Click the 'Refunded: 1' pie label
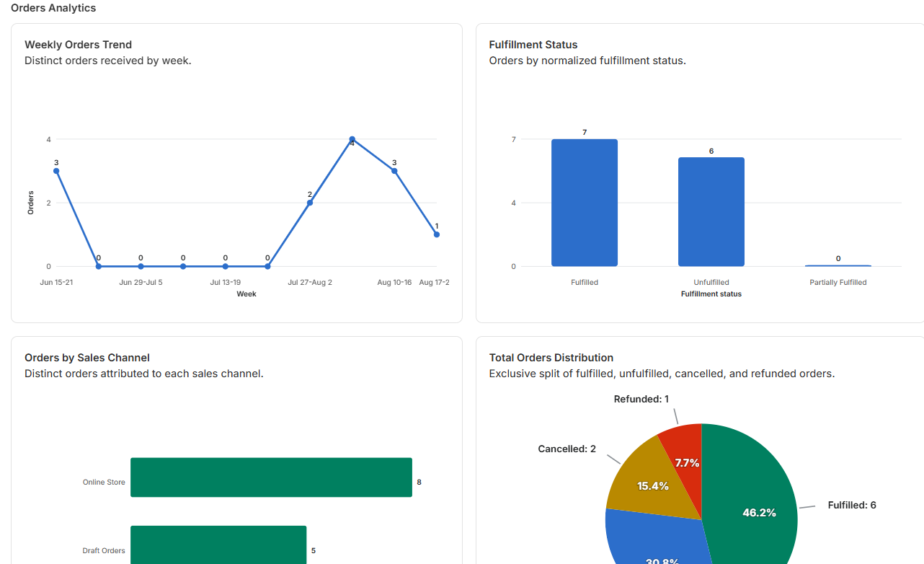The width and height of the screenshot is (924, 564). coord(641,399)
